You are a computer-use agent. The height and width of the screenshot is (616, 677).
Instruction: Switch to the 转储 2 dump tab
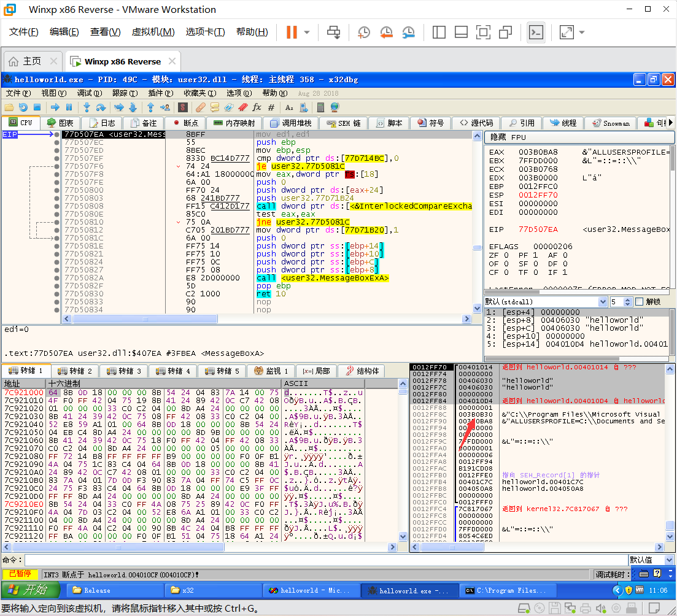75,371
